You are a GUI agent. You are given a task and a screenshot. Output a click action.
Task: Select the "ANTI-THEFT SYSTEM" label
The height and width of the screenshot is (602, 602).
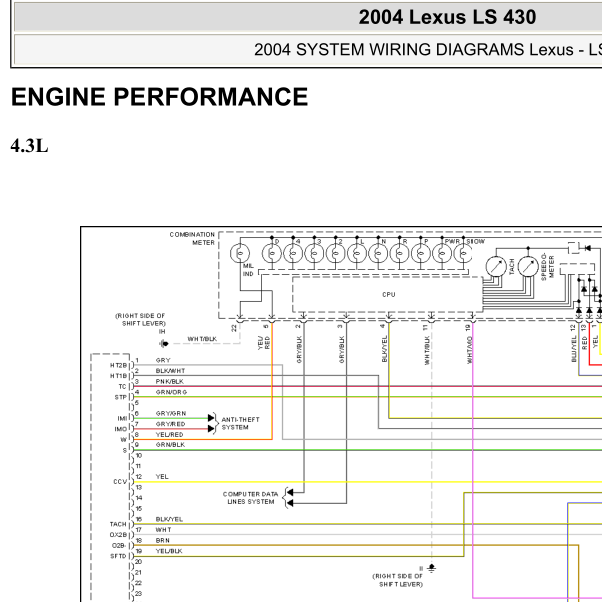point(240,423)
